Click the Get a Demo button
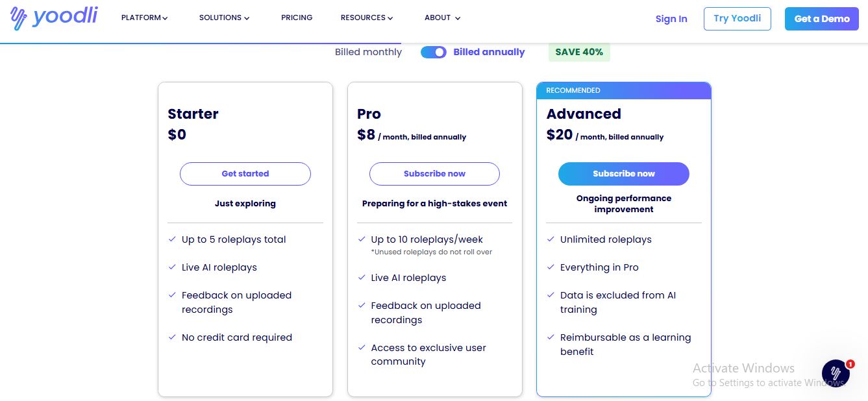 click(x=822, y=19)
